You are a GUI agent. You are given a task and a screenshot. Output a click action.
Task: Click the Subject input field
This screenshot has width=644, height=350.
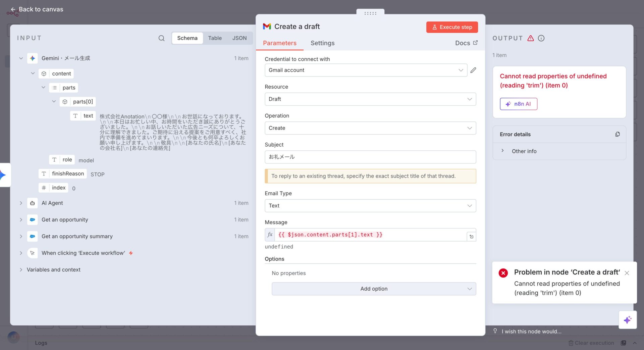(x=370, y=157)
